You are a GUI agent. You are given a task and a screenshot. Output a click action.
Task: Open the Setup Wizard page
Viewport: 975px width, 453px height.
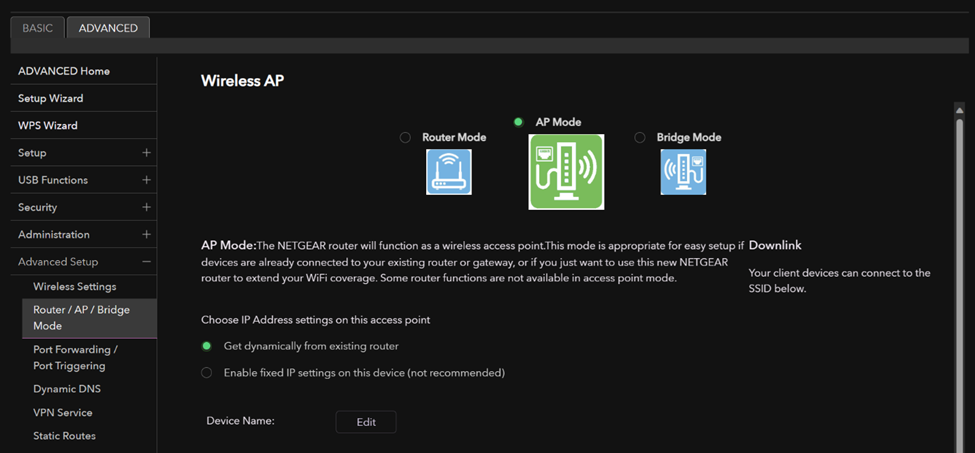tap(50, 99)
